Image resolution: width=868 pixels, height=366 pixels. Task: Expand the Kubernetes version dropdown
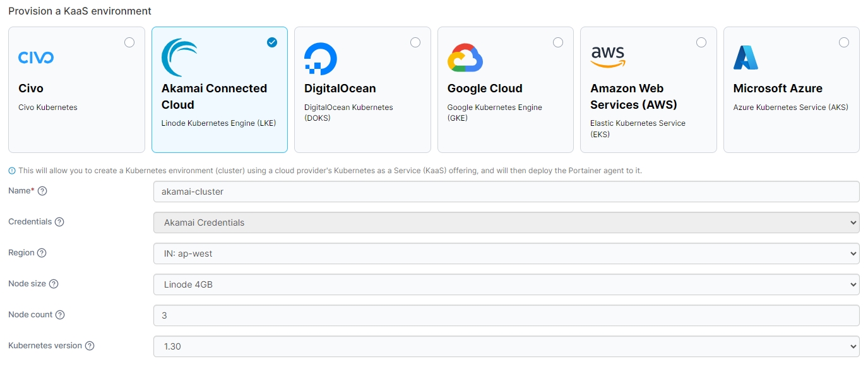point(506,346)
